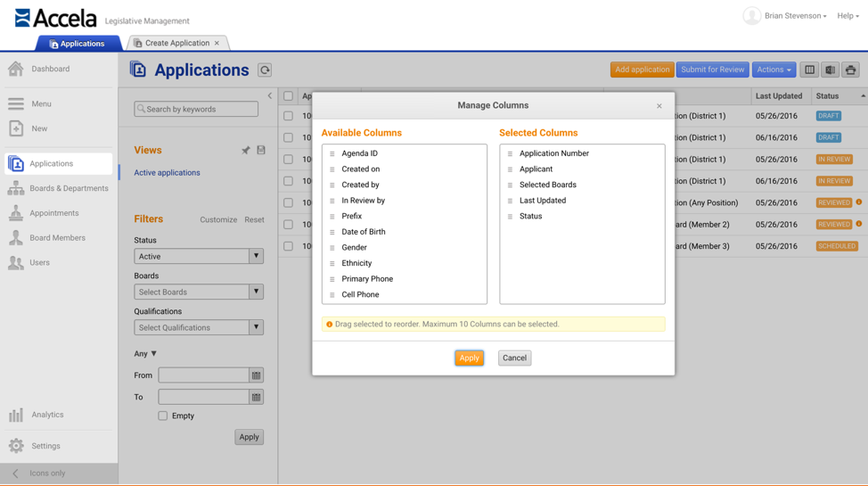Viewport: 868px width, 486px height.
Task: Click the Search by keywords field
Action: pos(196,109)
